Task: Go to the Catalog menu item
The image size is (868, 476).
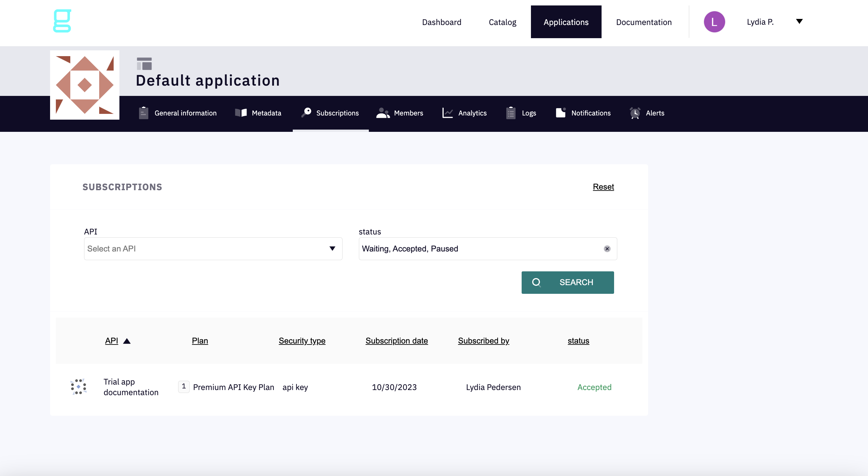Action: click(502, 22)
